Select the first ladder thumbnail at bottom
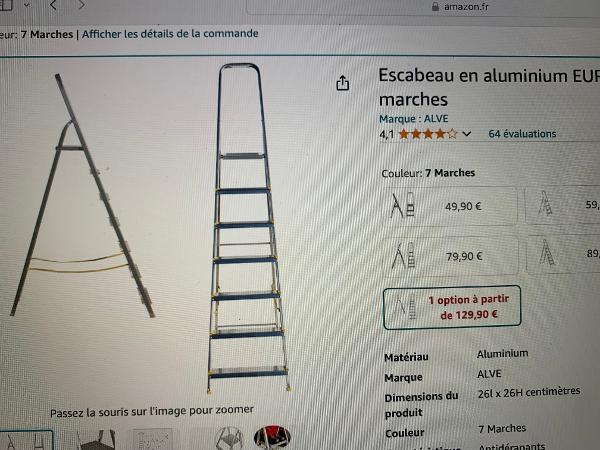This screenshot has width=600, height=450. tap(26, 440)
